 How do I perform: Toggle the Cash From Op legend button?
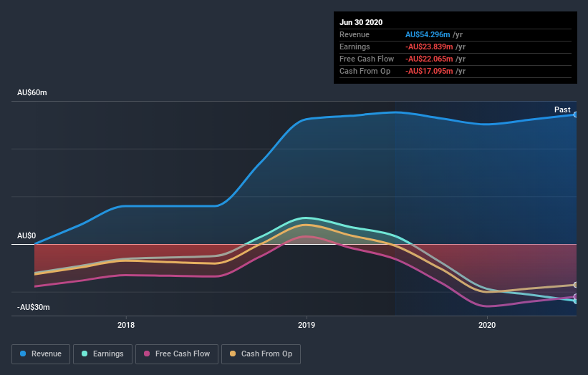tap(261, 354)
